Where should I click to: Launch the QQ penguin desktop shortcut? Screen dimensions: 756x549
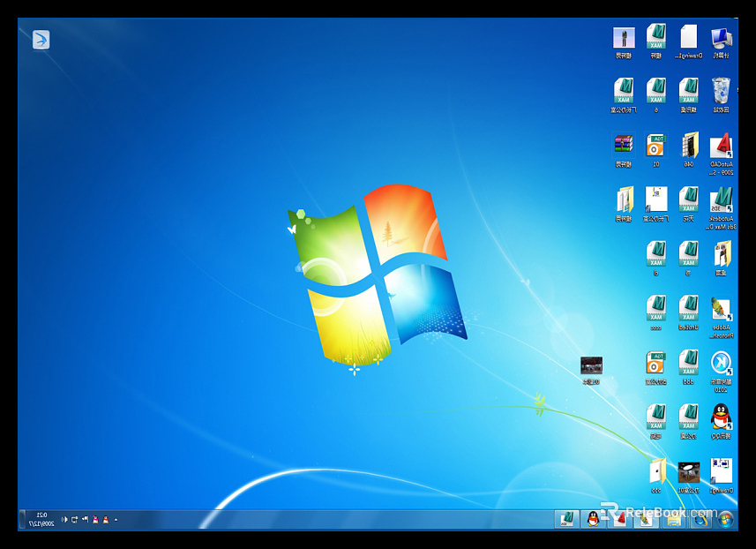(722, 417)
